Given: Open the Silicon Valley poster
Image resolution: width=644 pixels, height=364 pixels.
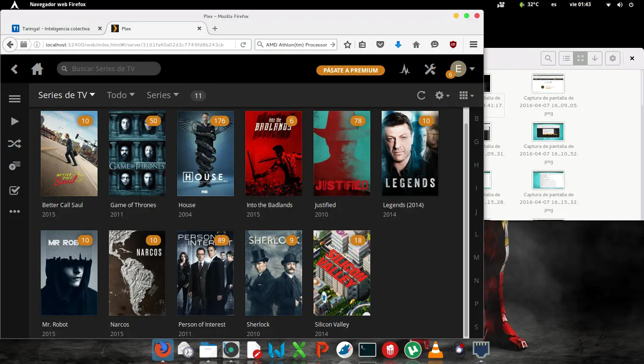Looking at the screenshot, I should [x=342, y=273].
